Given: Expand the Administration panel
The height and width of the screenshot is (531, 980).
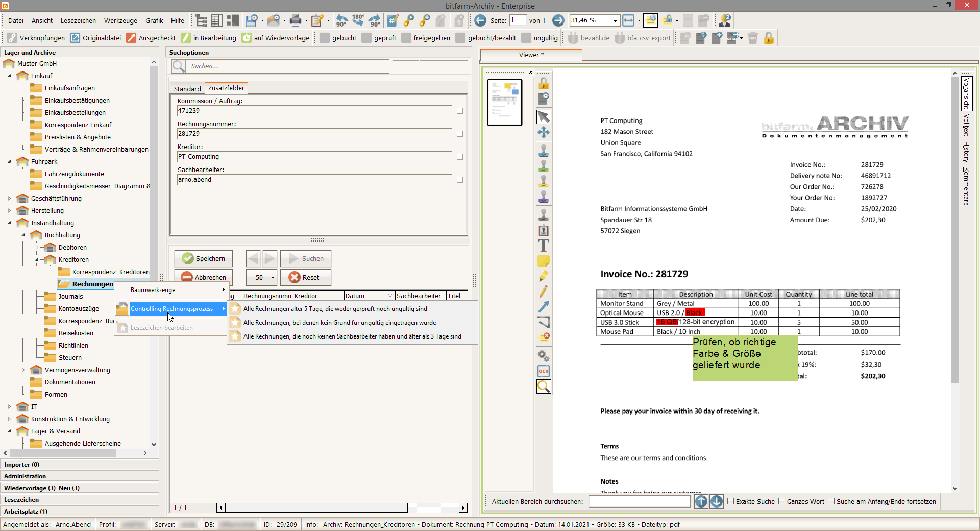Looking at the screenshot, I should click(80, 476).
